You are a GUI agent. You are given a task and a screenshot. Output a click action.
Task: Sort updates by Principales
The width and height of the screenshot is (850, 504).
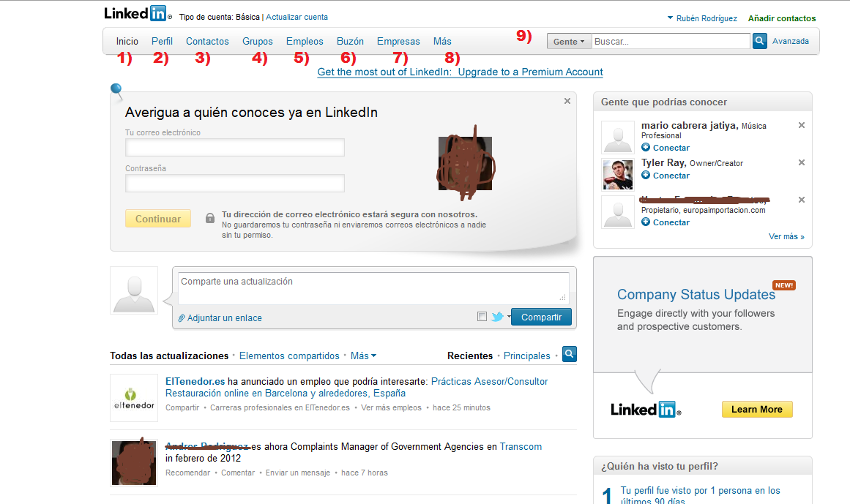point(527,356)
